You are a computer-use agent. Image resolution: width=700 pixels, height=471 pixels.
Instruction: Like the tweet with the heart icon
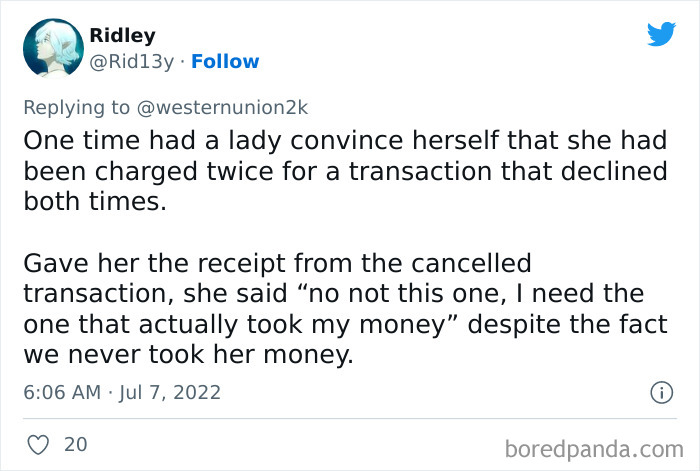(36, 443)
